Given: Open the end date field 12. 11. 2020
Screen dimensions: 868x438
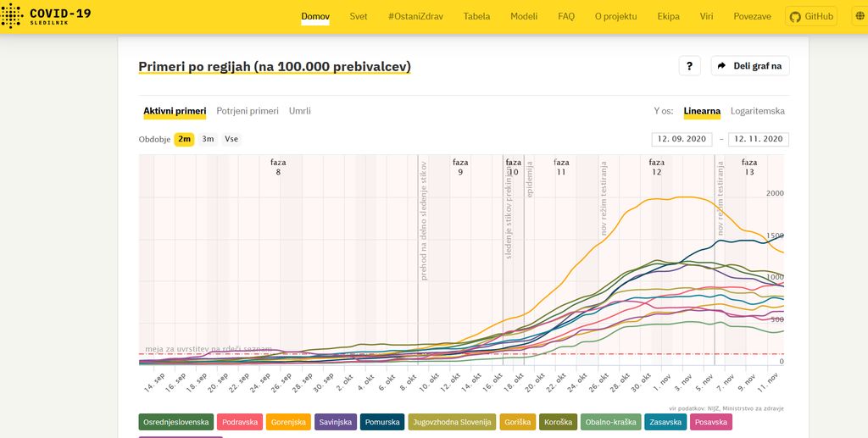Looking at the screenshot, I should 758,139.
